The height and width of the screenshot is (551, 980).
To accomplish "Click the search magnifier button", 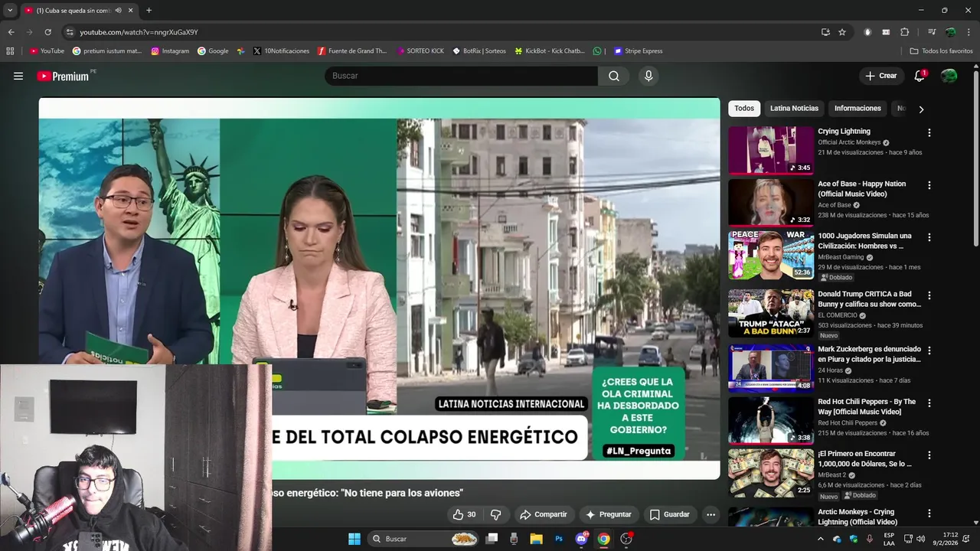I will pos(614,76).
